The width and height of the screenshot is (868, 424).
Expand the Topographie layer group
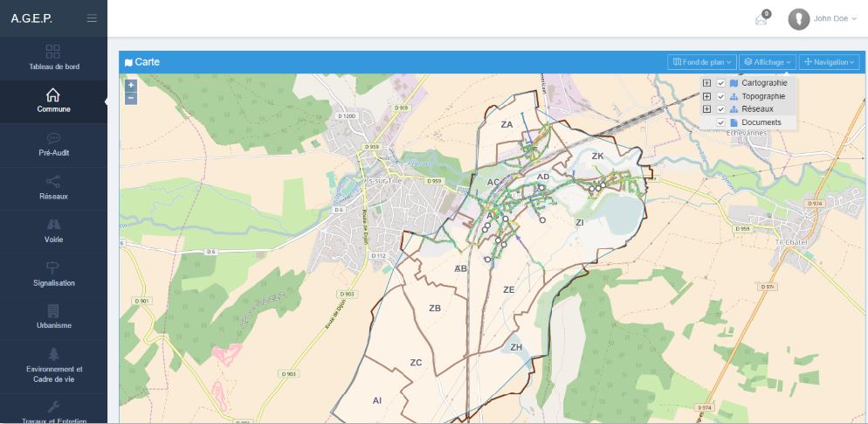706,96
